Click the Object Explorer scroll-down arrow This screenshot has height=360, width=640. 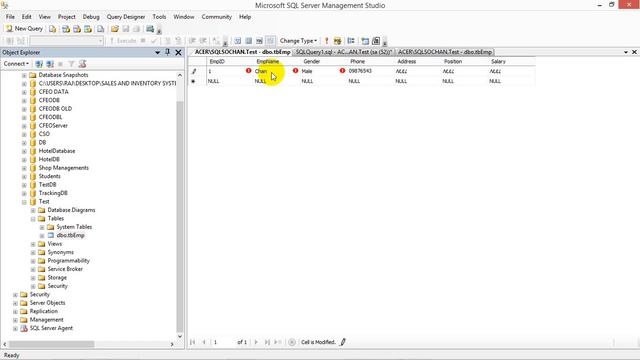pyautogui.click(x=180, y=336)
